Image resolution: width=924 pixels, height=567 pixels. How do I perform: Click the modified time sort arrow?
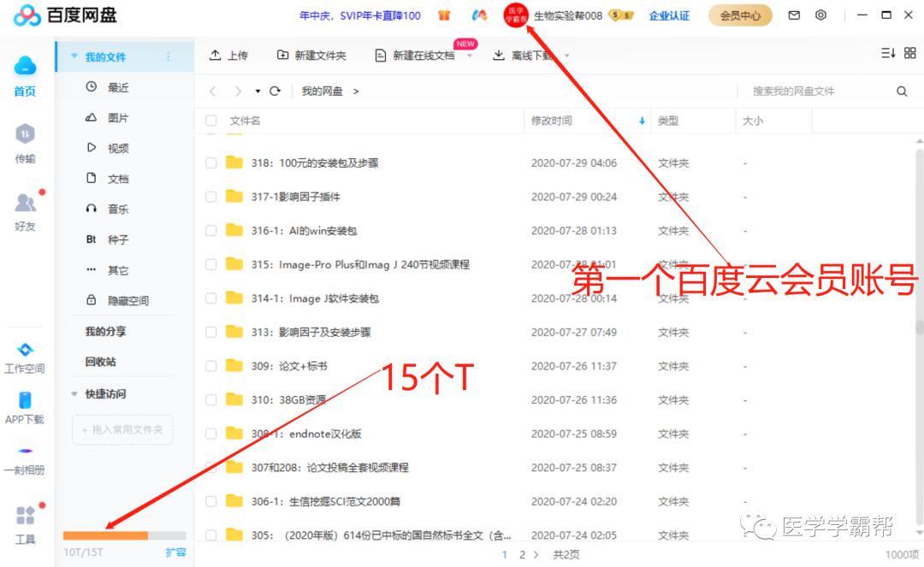point(642,121)
